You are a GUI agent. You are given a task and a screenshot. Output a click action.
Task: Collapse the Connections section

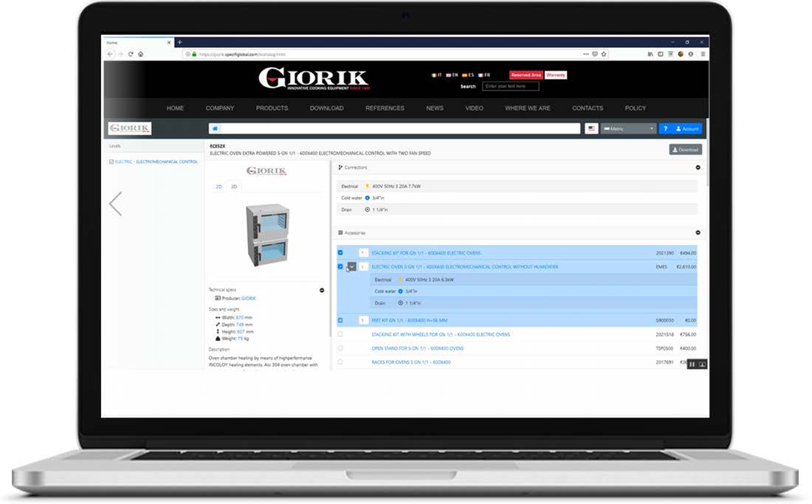click(698, 167)
